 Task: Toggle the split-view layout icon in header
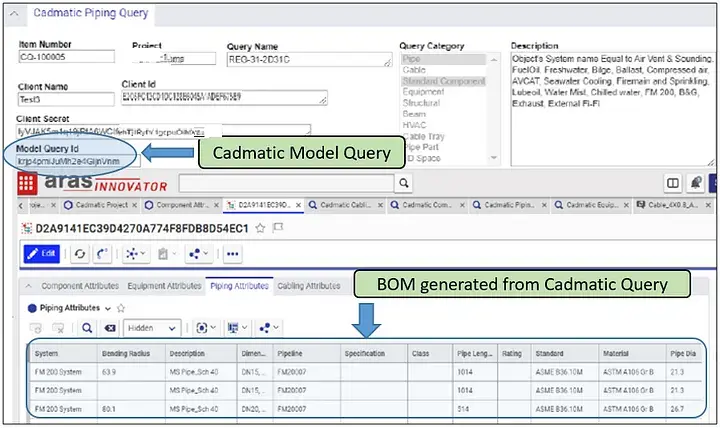click(x=673, y=183)
